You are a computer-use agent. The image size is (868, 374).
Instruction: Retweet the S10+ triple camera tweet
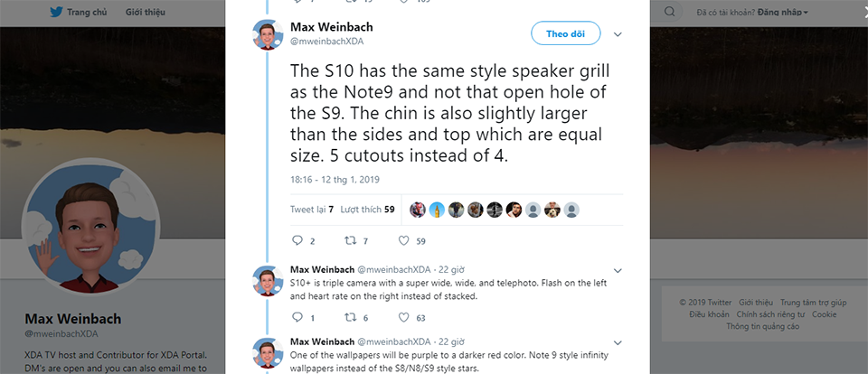350,318
